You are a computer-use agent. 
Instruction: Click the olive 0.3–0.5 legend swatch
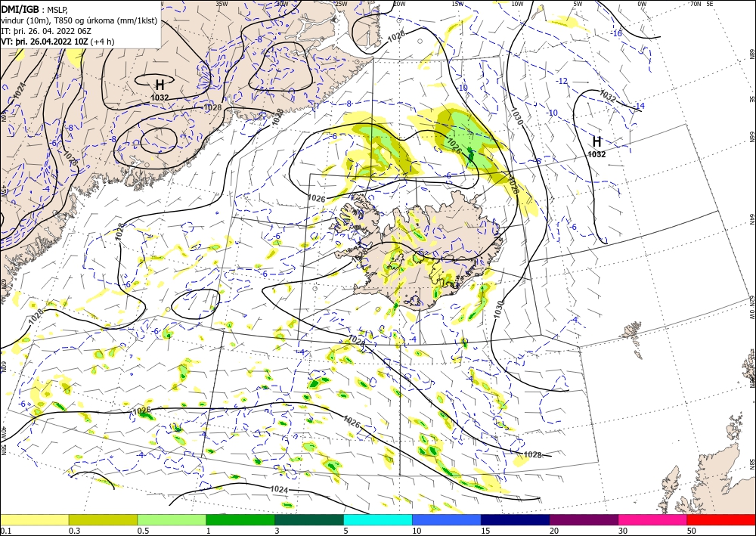tap(103, 519)
